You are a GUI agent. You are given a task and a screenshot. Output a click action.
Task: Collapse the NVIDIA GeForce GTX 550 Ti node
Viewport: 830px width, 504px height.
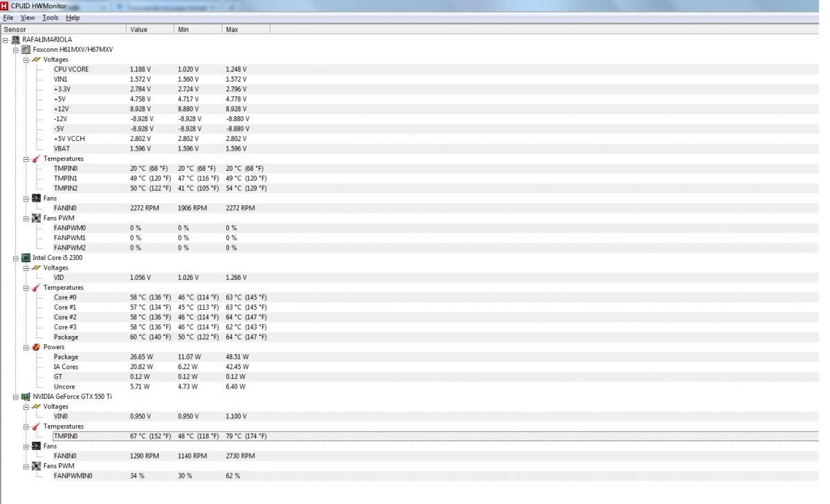tap(15, 397)
